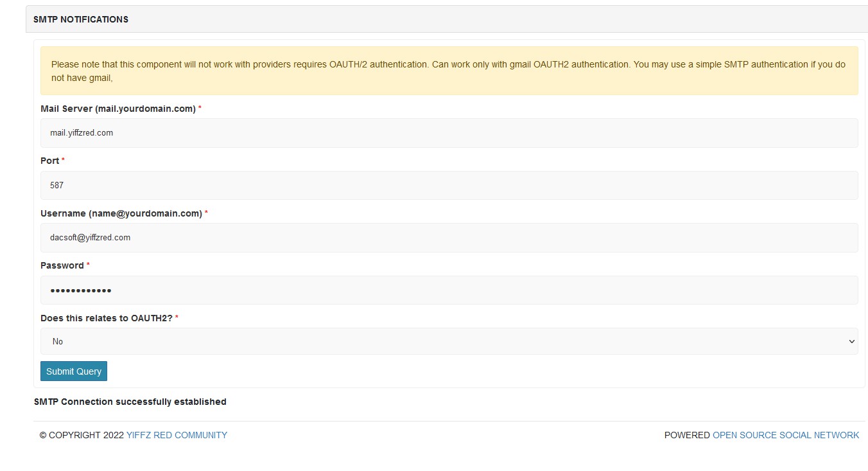Click the Password label text
This screenshot has height=471, width=868.
62,265
